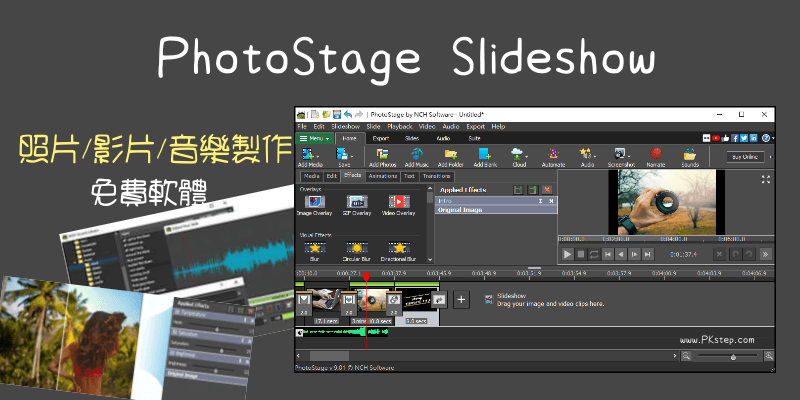Image resolution: width=800 pixels, height=400 pixels.
Task: Click the timeline zoom in magnifier
Action: pyautogui.click(x=768, y=356)
